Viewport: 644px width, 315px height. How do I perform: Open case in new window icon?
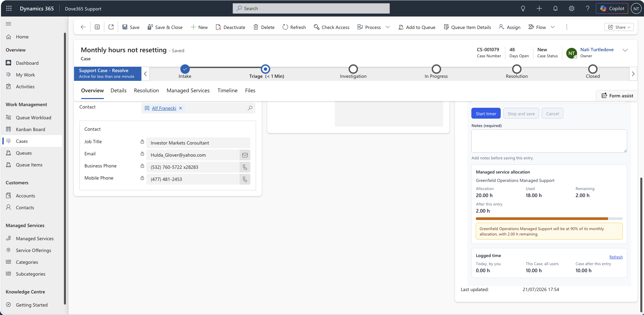click(111, 27)
